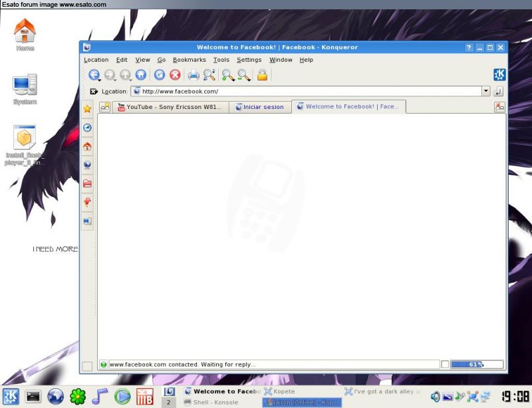Click the padlock Security icon

262,75
